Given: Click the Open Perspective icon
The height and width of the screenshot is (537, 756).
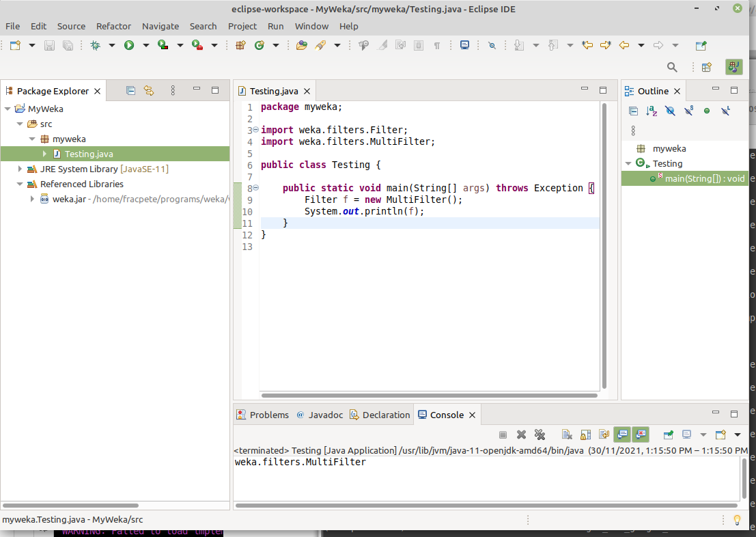Looking at the screenshot, I should point(707,67).
